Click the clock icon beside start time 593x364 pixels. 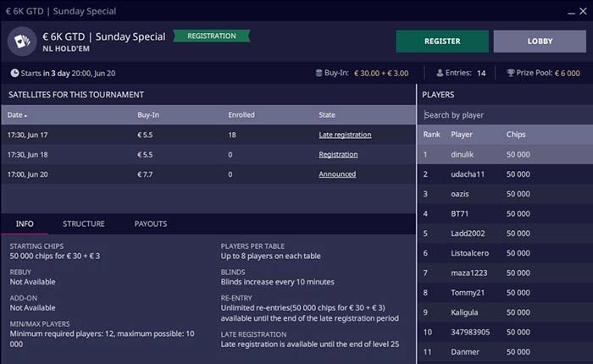pos(14,73)
